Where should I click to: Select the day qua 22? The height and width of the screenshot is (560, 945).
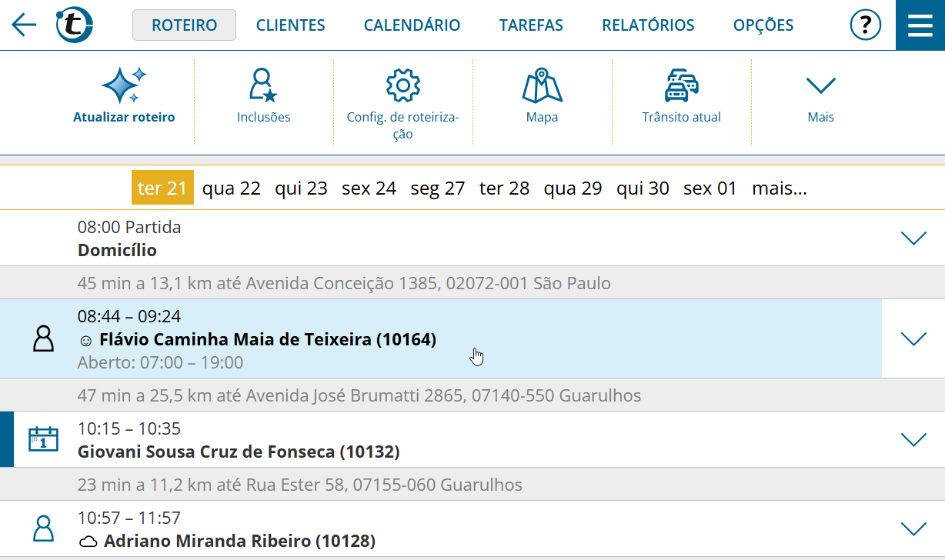pos(231,188)
